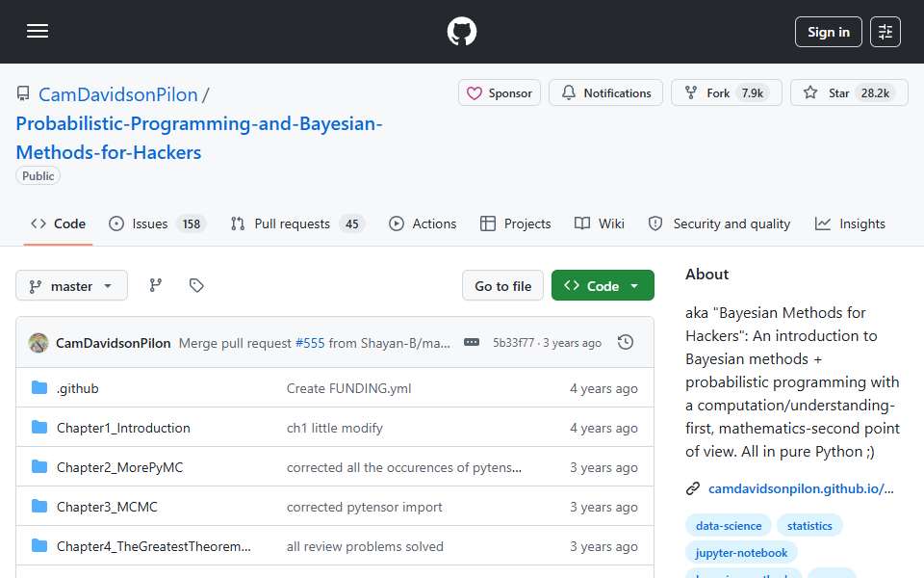
Task: Open Security and quality tab
Action: (x=719, y=224)
